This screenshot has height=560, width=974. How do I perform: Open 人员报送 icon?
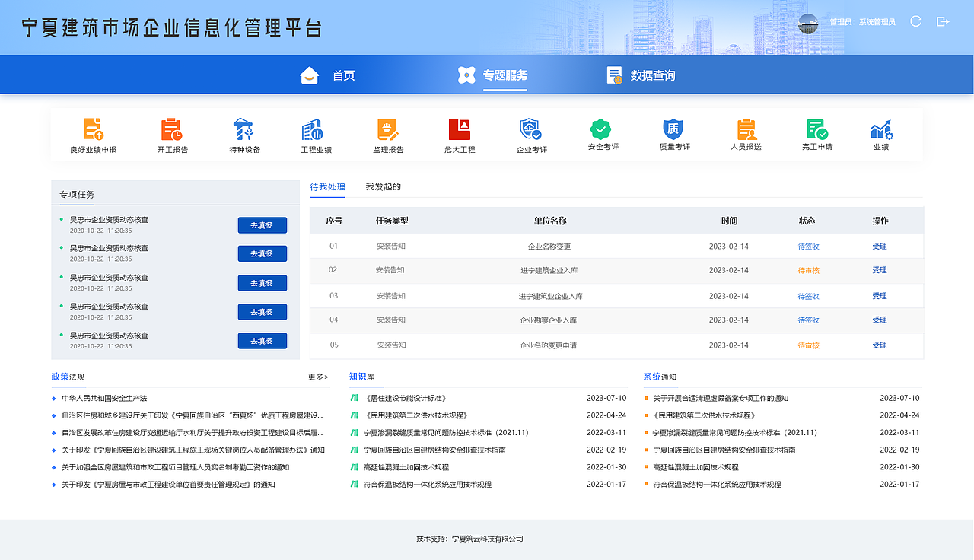click(x=746, y=129)
